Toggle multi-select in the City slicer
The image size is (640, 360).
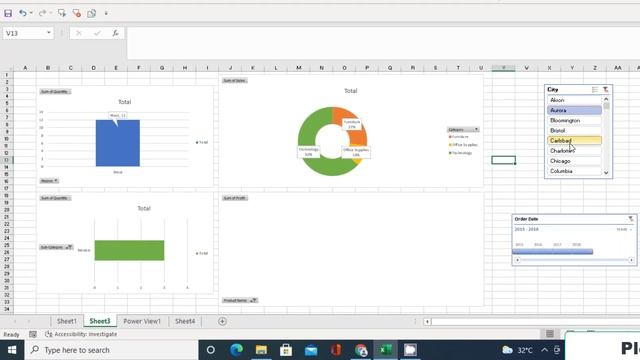595,89
